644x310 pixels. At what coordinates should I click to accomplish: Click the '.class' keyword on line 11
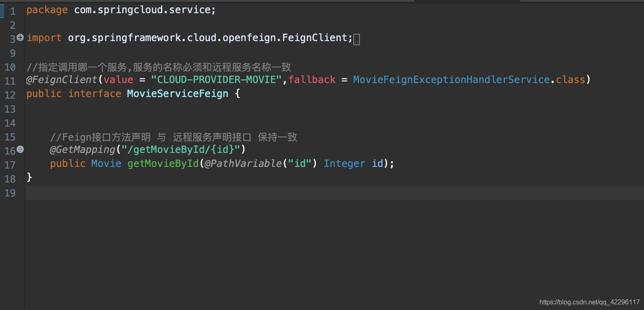(x=570, y=79)
